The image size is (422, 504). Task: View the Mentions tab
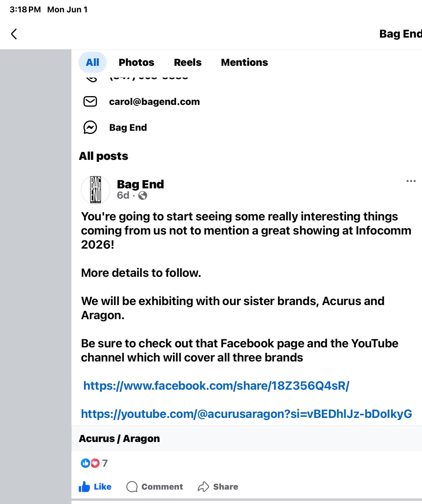(245, 62)
